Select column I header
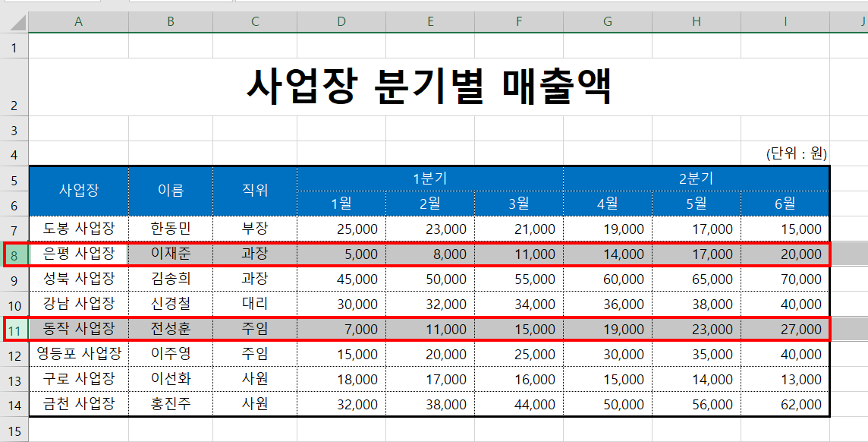The image size is (868, 442). coord(785,21)
